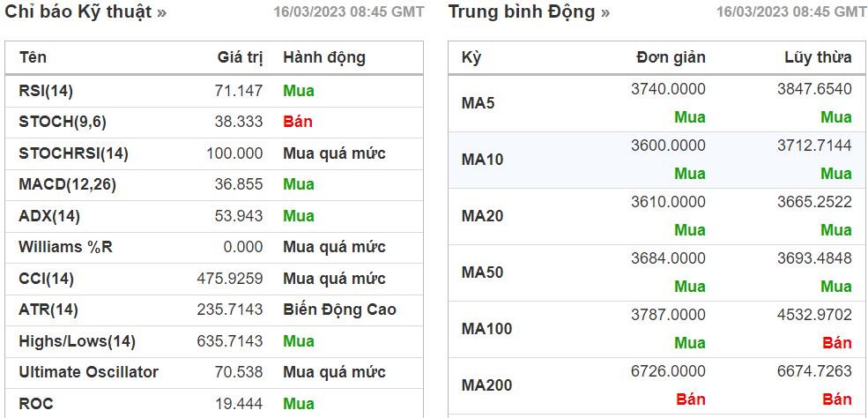This screenshot has width=868, height=418.
Task: Click the ATR value 235.7143
Action: 230,310
